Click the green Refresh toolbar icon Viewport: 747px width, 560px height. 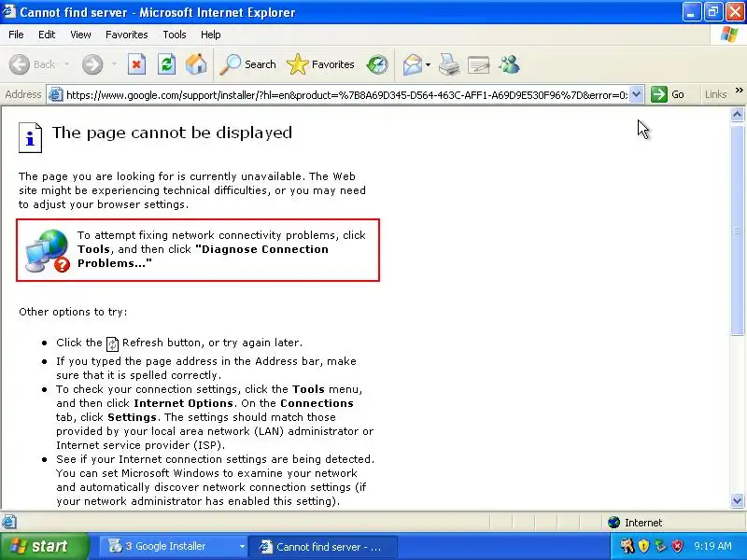pyautogui.click(x=166, y=64)
